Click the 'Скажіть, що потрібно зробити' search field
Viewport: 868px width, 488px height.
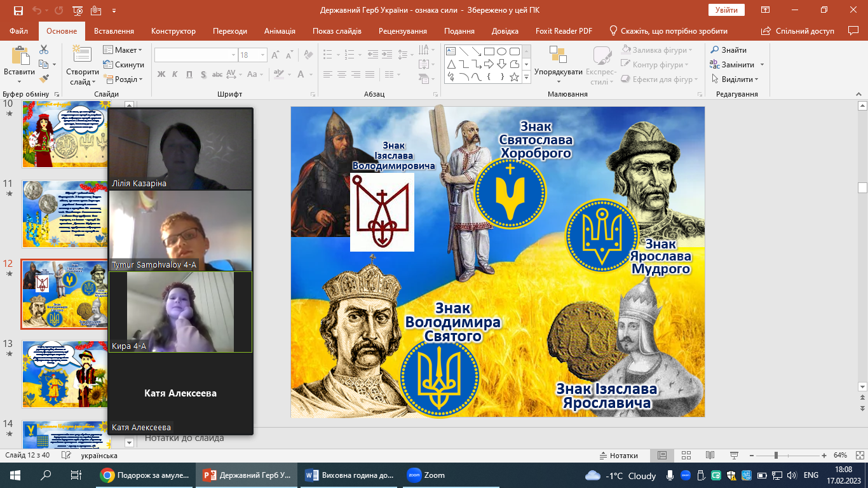tap(668, 31)
